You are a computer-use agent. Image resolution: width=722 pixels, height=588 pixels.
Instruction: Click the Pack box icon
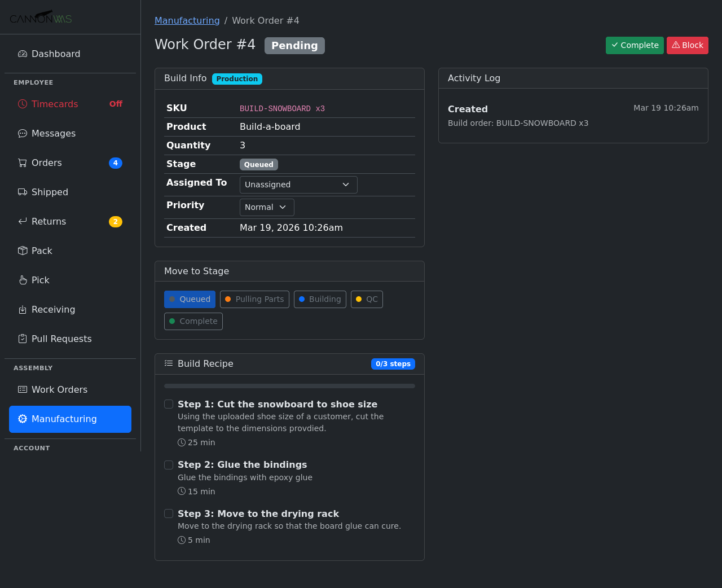click(x=23, y=251)
